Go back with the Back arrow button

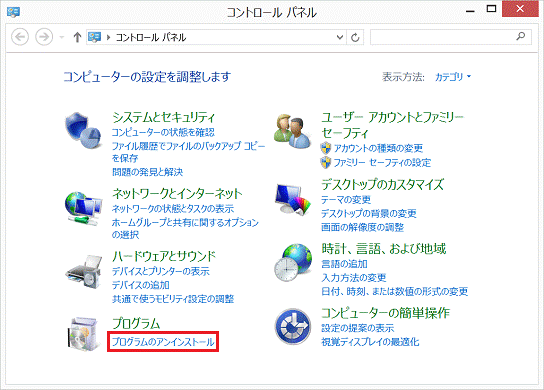pyautogui.click(x=20, y=37)
